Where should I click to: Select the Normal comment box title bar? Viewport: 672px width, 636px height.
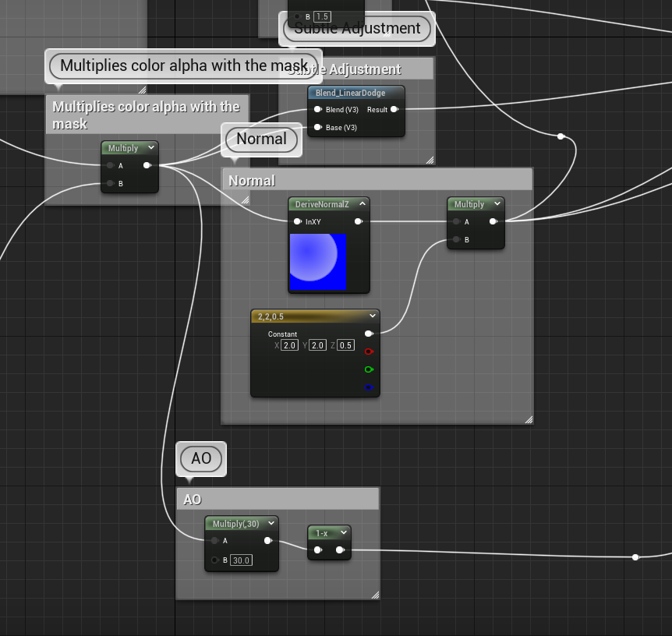(x=377, y=180)
